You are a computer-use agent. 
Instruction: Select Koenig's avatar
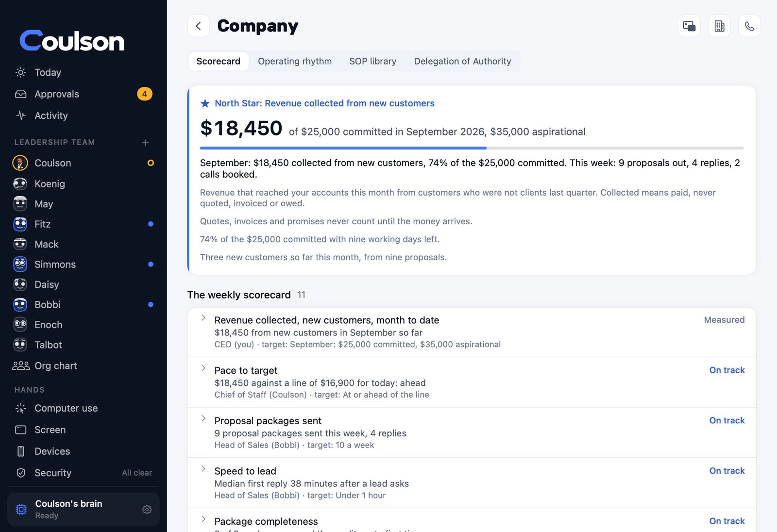coord(20,183)
